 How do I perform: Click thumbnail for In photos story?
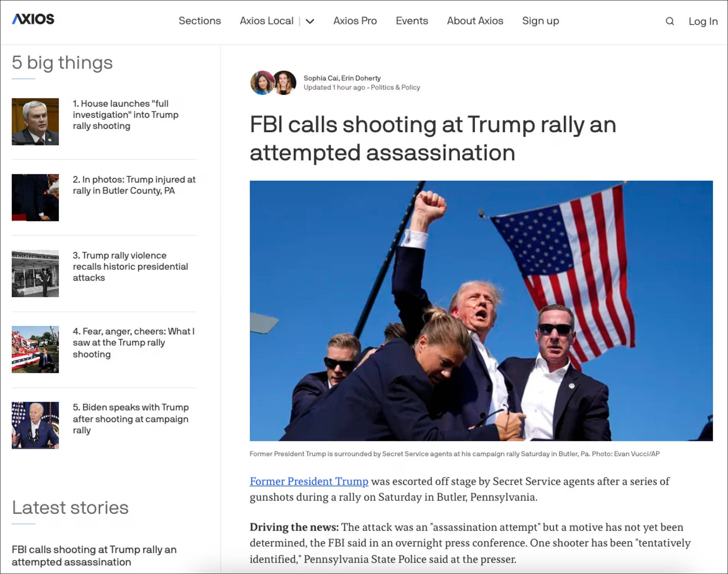[x=35, y=197]
